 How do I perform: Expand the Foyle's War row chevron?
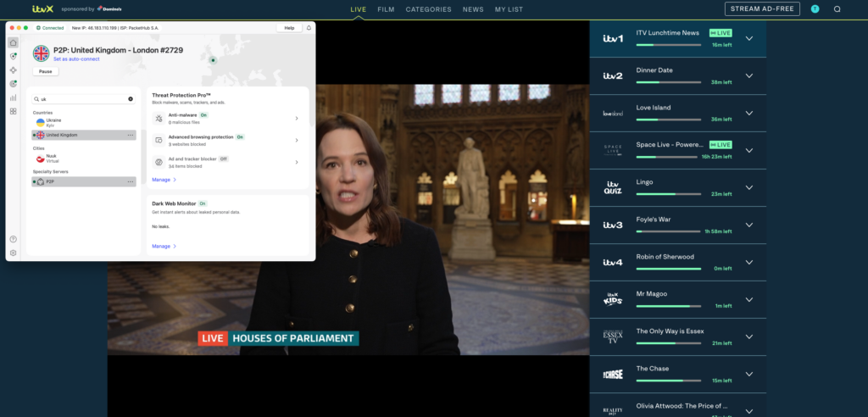[x=749, y=225]
